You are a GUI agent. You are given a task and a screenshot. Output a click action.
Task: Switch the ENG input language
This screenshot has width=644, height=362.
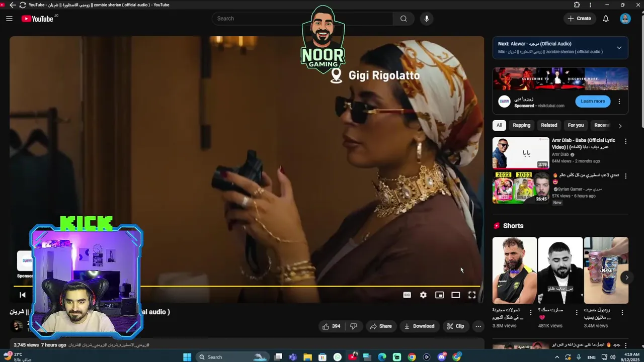(591, 357)
